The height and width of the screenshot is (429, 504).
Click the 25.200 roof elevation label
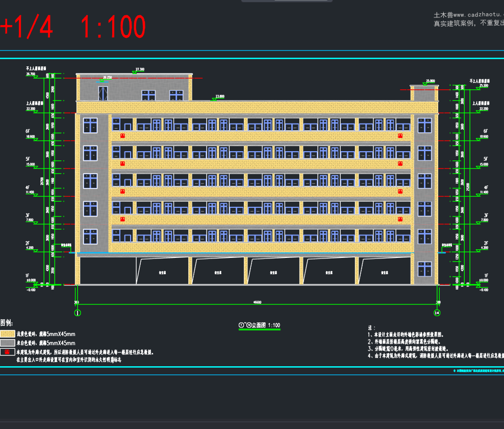[x=484, y=86]
